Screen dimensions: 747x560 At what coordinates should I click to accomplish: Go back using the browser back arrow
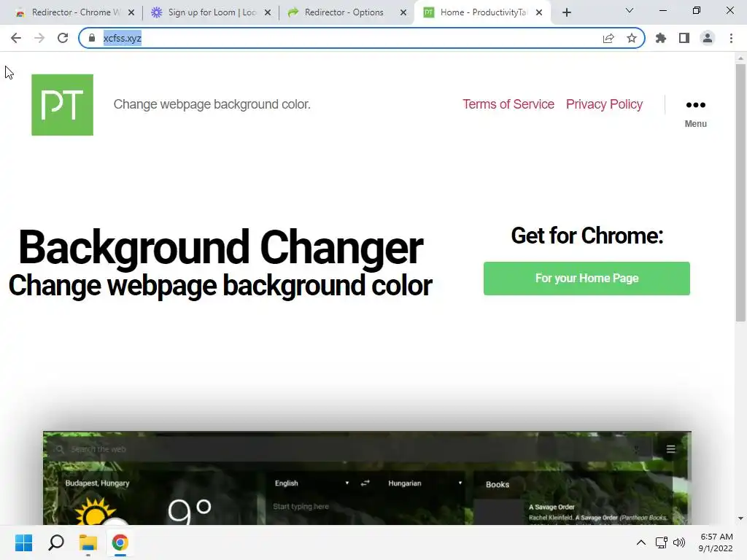click(x=16, y=38)
